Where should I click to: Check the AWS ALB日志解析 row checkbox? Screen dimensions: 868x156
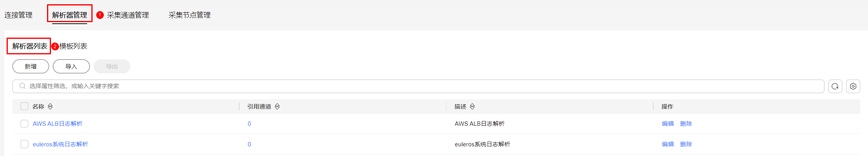point(24,123)
